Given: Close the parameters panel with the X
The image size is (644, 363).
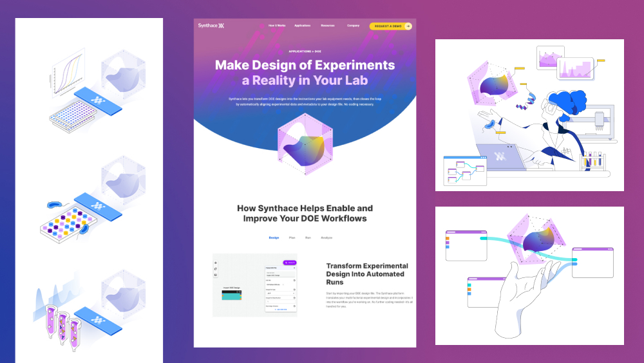Looking at the screenshot, I should [294, 268].
